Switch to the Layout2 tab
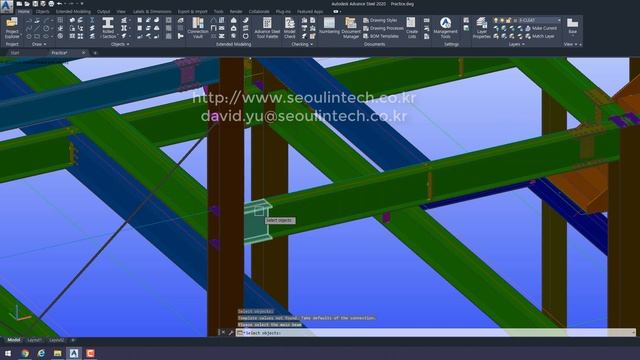Screen dimensions: 640x360 56,340
